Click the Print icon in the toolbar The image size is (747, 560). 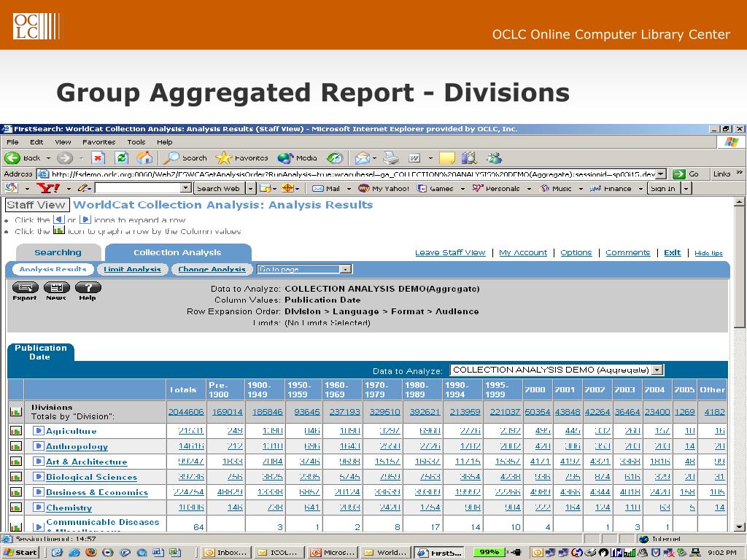click(x=391, y=158)
